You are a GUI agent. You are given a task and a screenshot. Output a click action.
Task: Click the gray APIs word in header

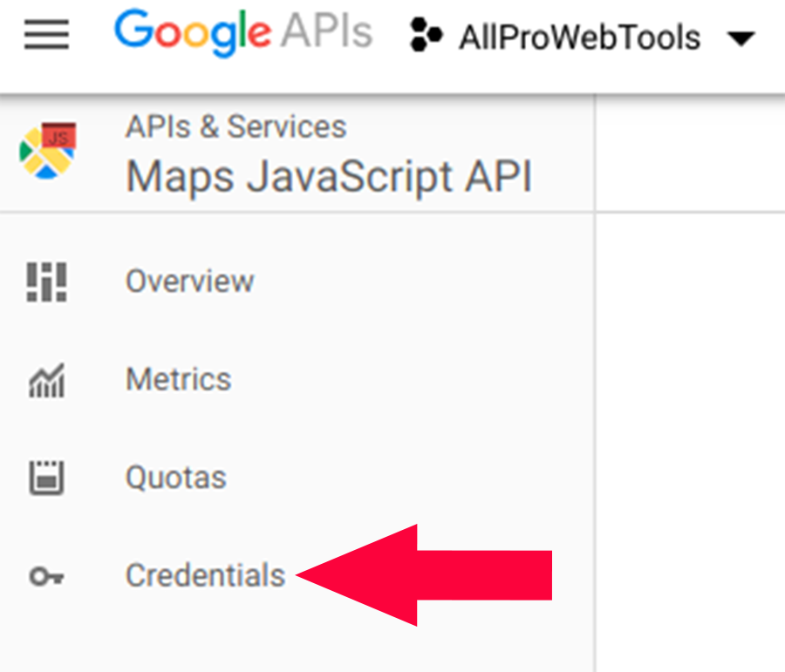(326, 31)
